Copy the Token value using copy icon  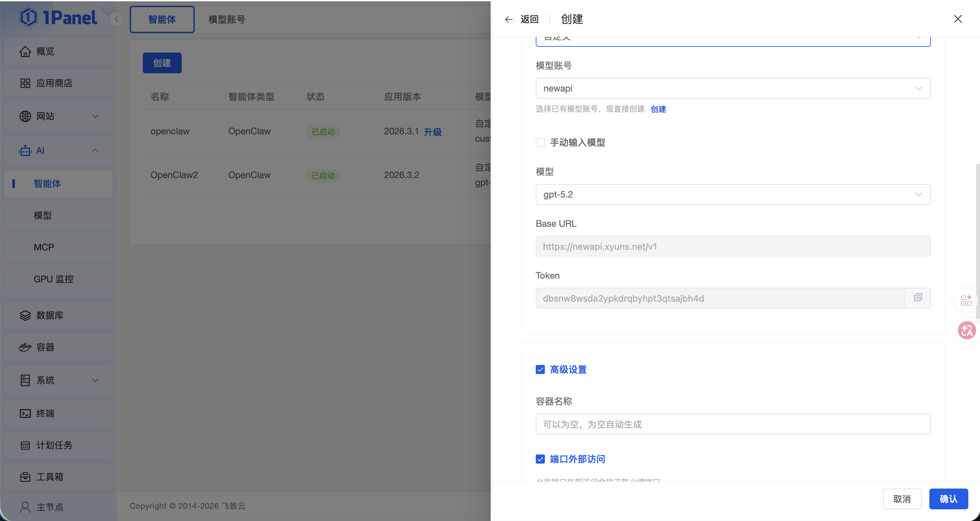[x=918, y=298]
